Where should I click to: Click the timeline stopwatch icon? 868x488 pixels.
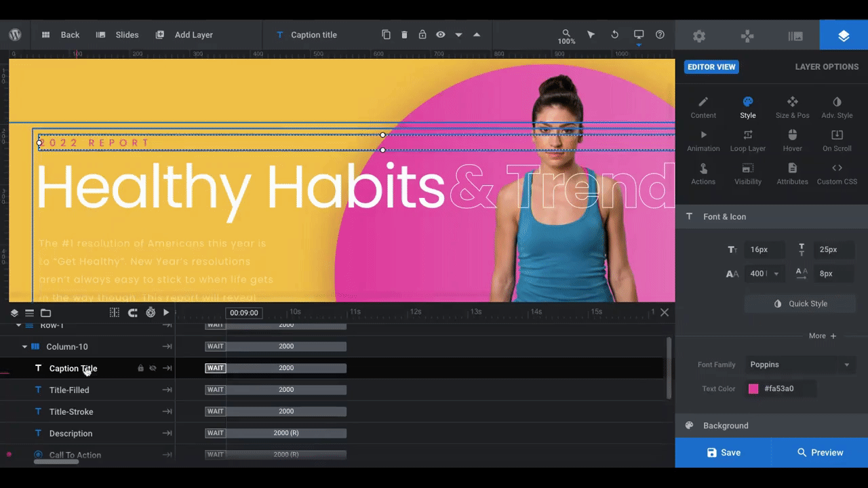[151, 312]
